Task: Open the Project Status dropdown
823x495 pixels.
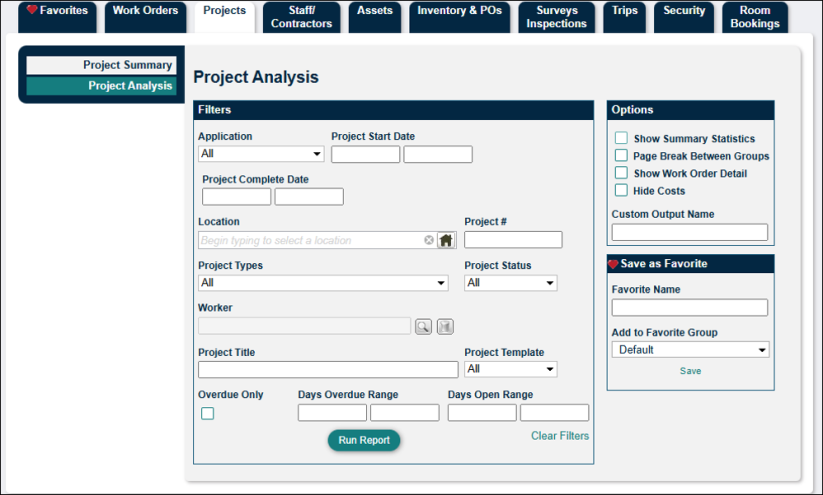Action: 511,283
